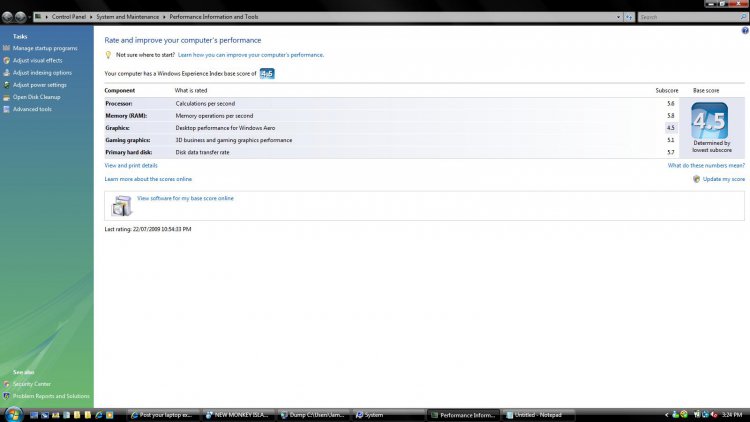This screenshot has height=422, width=750.
Task: Select the Gaming graphics row label
Action: 128,140
